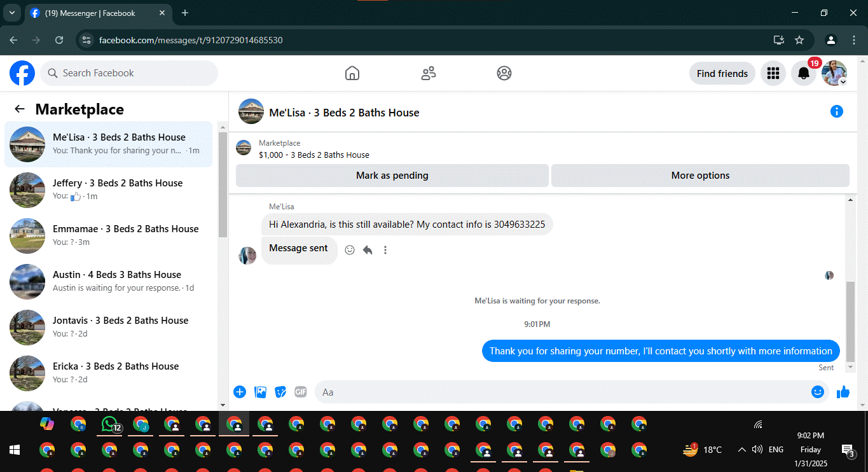Viewport: 868px width, 472px height.
Task: Select the Me'Lisa conversation
Action: tap(109, 144)
